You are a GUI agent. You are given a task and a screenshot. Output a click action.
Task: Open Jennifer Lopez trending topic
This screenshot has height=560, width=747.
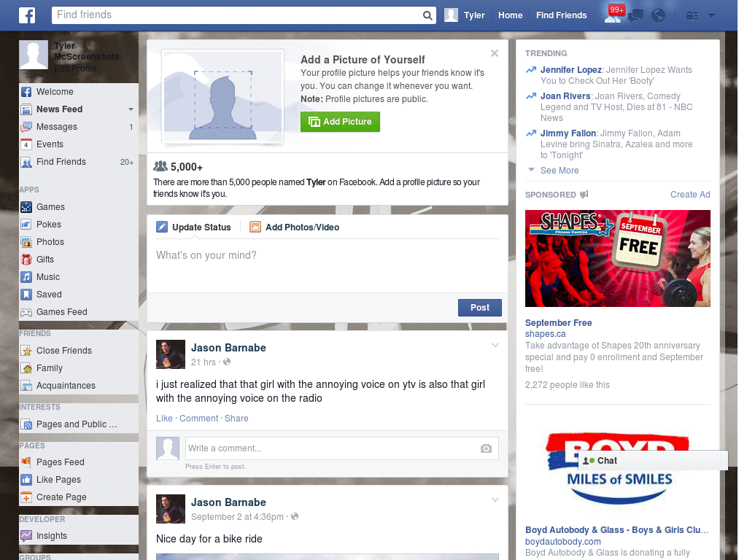570,70
